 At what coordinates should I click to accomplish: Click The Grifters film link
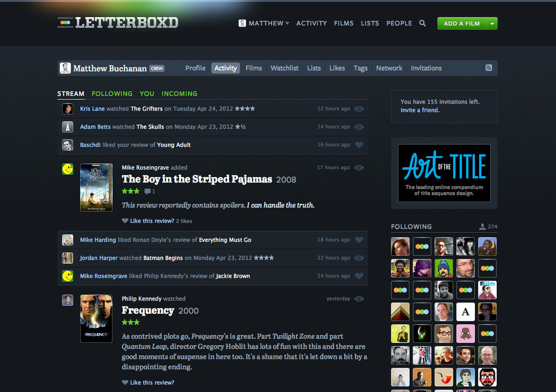point(147,109)
